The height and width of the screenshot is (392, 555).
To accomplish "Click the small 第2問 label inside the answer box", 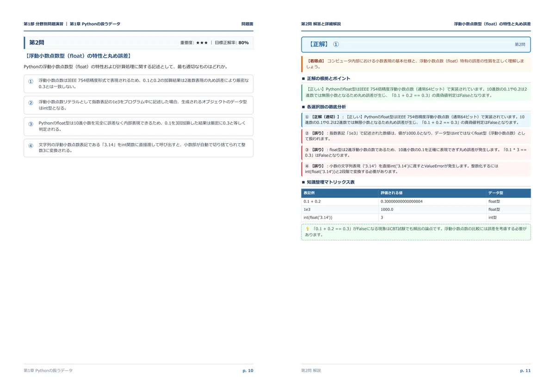I will pos(520,44).
